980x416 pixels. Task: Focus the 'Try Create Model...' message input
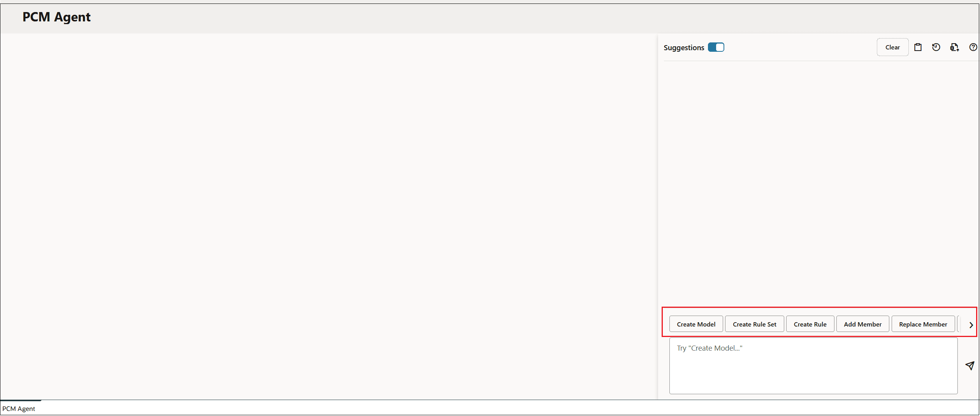click(813, 366)
